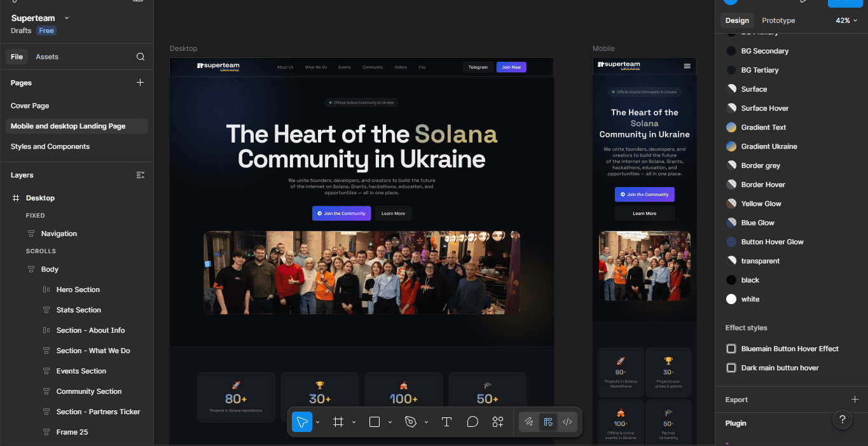
Task: Select the Move tool in toolbar
Action: (302, 422)
